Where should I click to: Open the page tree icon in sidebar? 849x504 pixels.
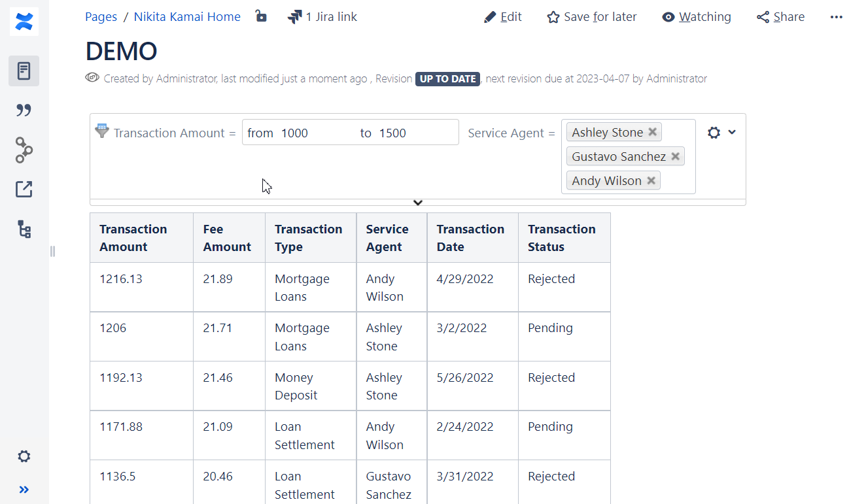[24, 229]
